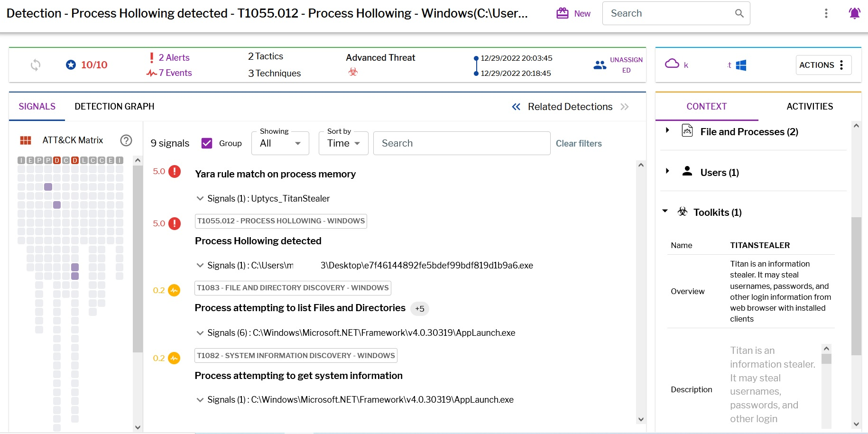Viewport: 868px width, 434px height.
Task: Click the 3 Techniques text
Action: click(274, 73)
